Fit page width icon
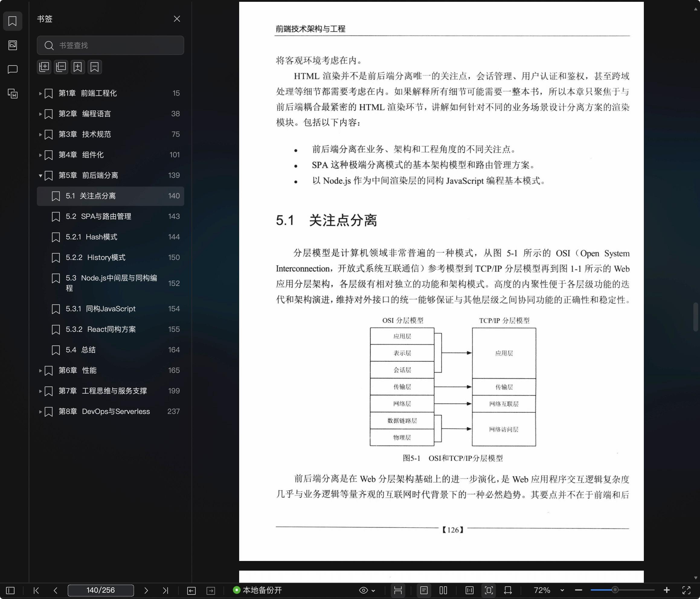700x599 pixels. point(508,590)
